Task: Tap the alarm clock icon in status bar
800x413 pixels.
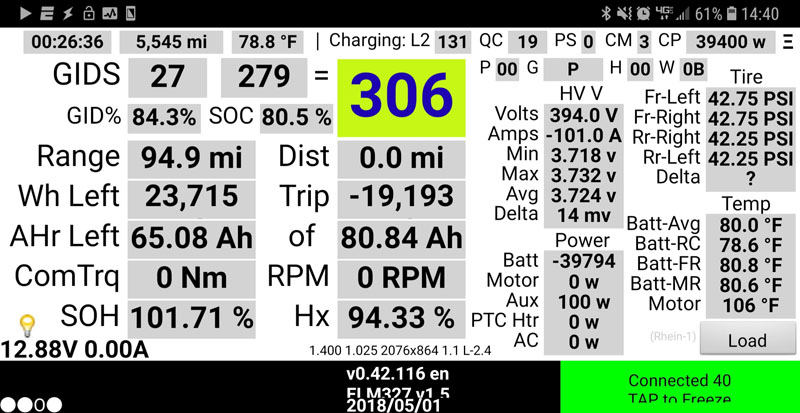Action: click(x=641, y=13)
